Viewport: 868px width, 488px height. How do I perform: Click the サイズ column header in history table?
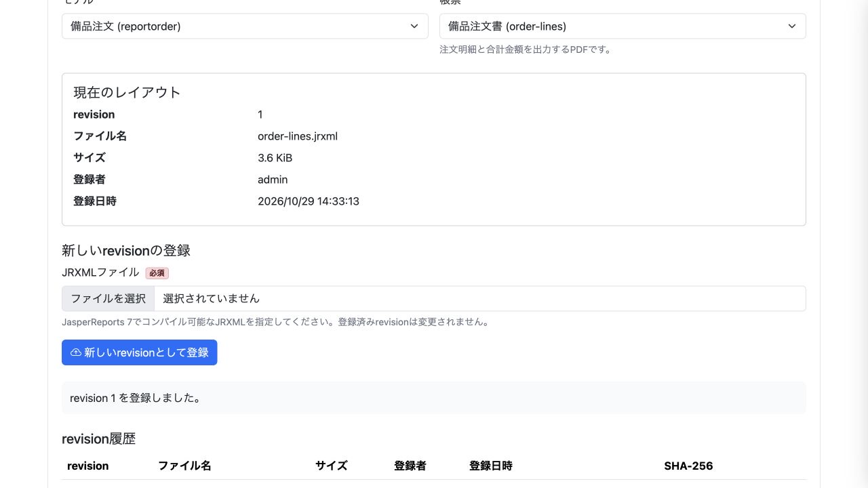click(332, 466)
